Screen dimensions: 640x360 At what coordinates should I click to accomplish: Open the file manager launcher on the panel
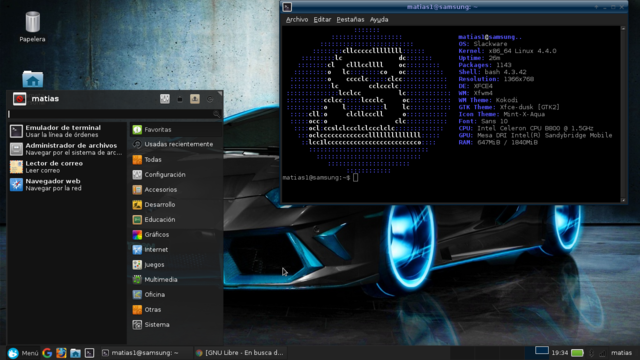click(x=75, y=353)
